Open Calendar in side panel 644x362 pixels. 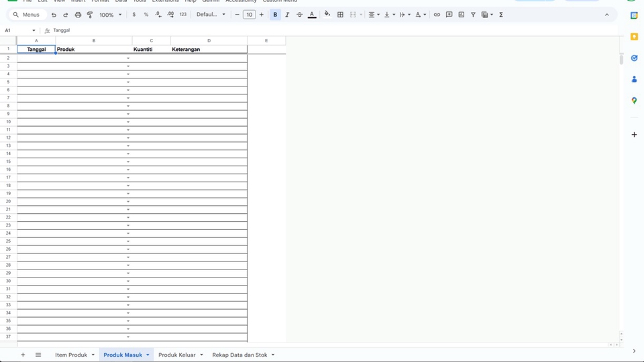click(634, 15)
